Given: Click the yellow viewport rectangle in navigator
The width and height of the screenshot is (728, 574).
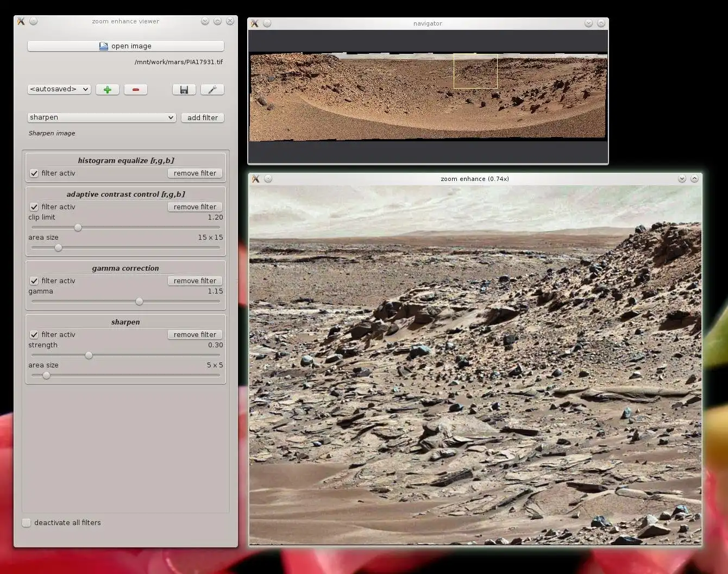Looking at the screenshot, I should coord(475,71).
